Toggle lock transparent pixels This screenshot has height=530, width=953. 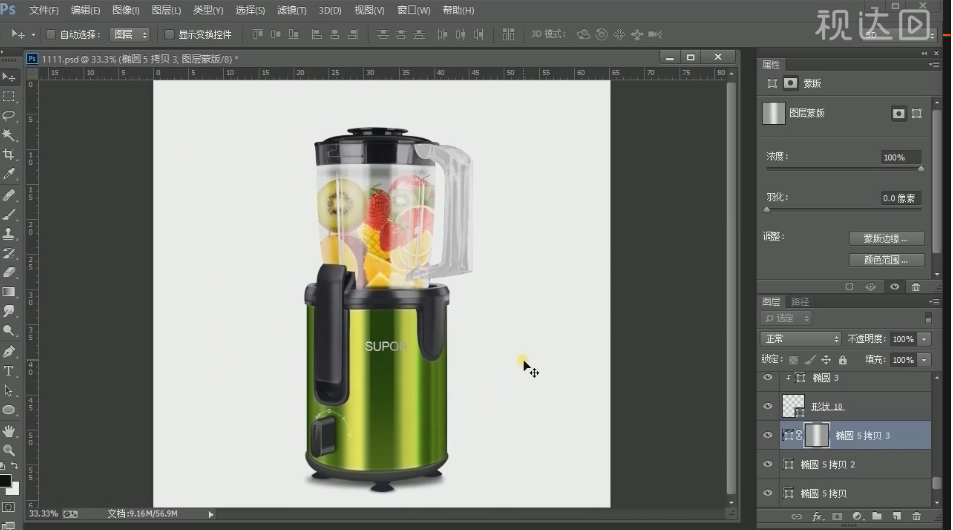(793, 360)
